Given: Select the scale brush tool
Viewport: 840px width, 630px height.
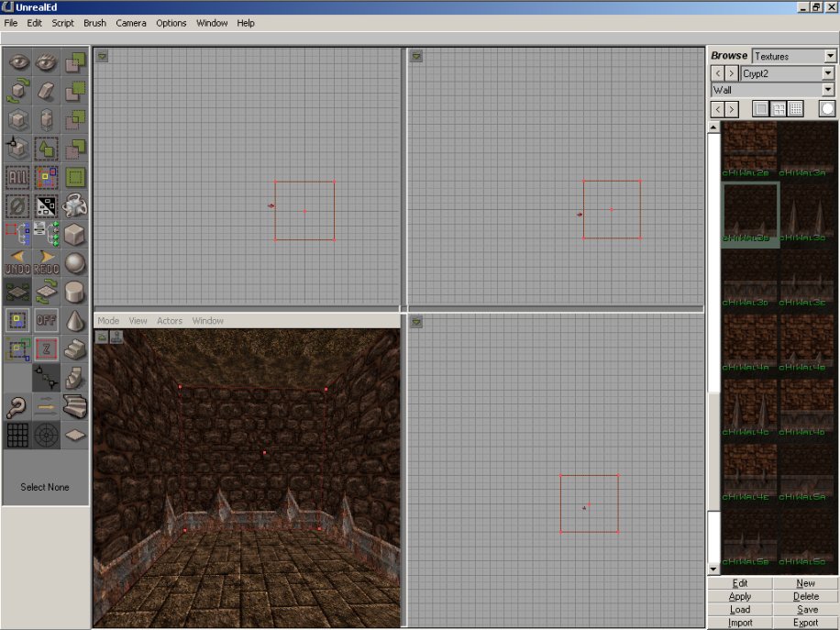Looking at the screenshot, I should coord(17,119).
